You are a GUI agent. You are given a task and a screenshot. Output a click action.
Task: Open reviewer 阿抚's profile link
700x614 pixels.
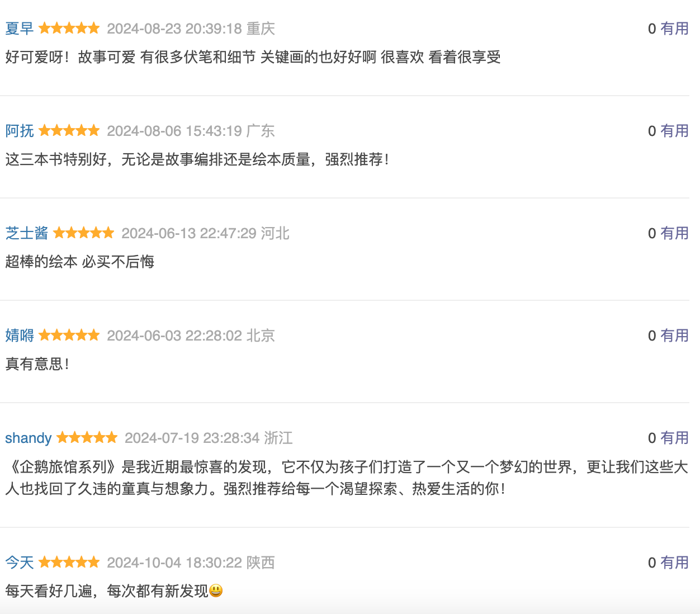pyautogui.click(x=20, y=131)
